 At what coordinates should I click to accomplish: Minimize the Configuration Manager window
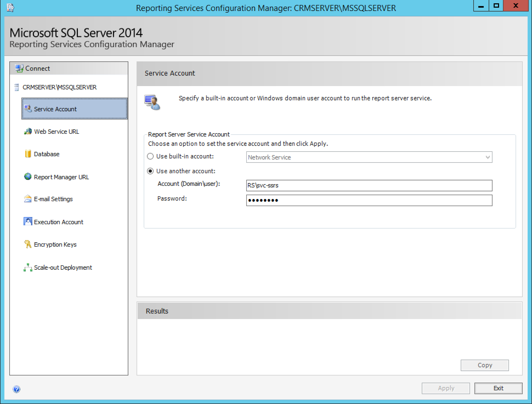pos(481,6)
